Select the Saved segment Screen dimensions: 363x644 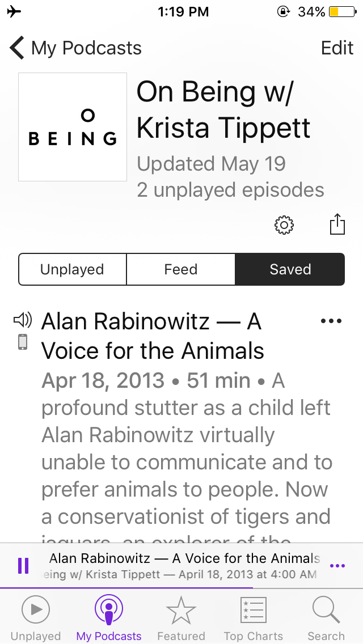(290, 269)
